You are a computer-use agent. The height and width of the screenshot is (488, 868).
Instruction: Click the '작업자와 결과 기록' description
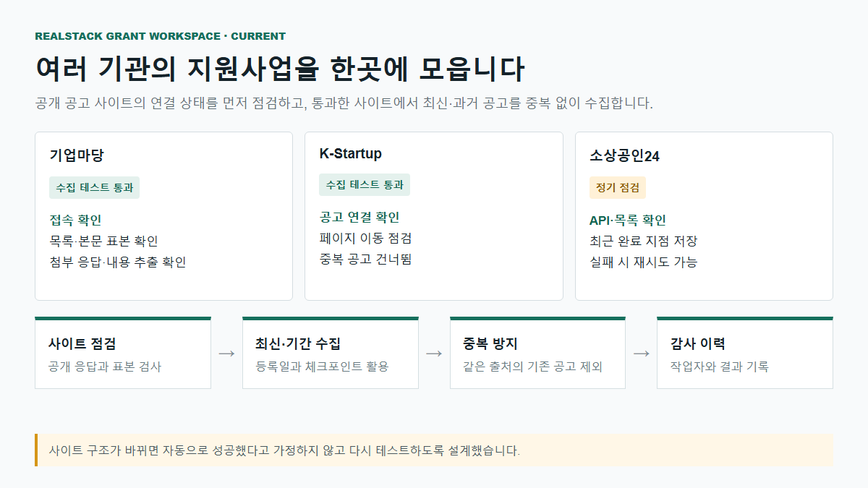click(x=720, y=367)
